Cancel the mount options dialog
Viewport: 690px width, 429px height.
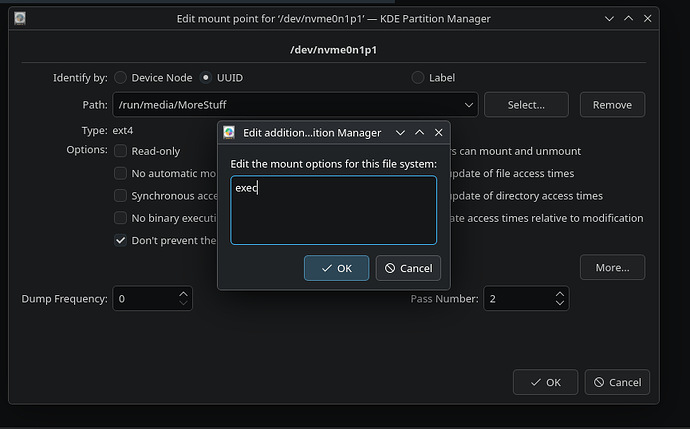[x=408, y=268]
